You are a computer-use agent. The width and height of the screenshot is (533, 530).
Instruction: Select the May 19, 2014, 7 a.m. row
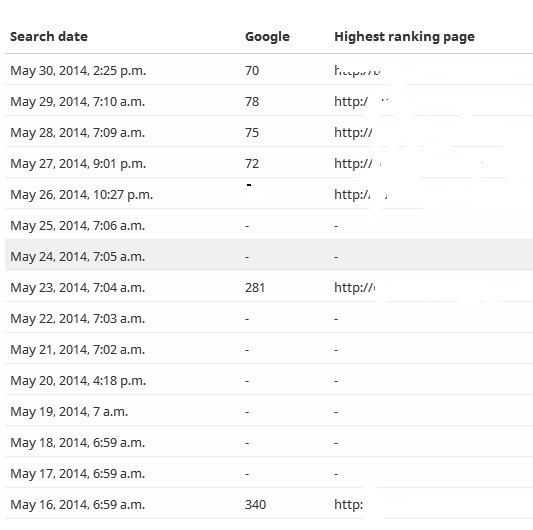pos(269,410)
